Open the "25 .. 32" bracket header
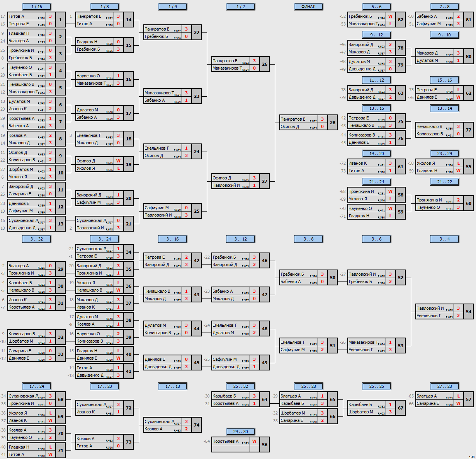Screen dimensions: 476x459 [x=241, y=386]
